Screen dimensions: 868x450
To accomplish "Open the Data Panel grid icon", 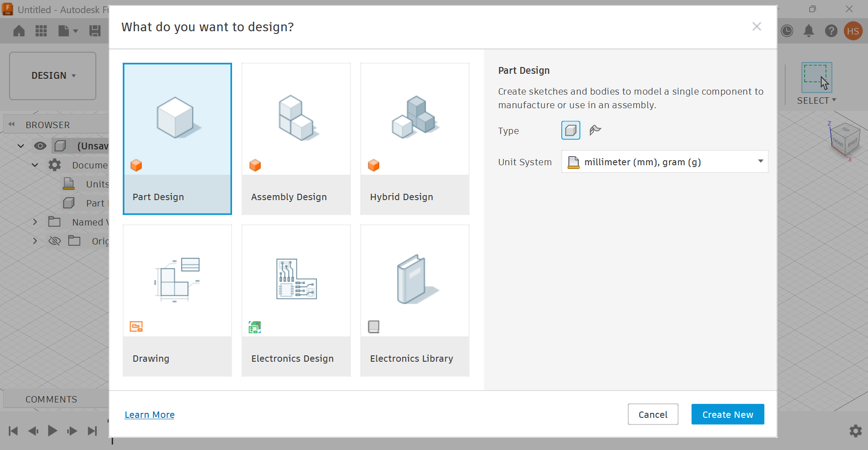I will click(x=41, y=31).
